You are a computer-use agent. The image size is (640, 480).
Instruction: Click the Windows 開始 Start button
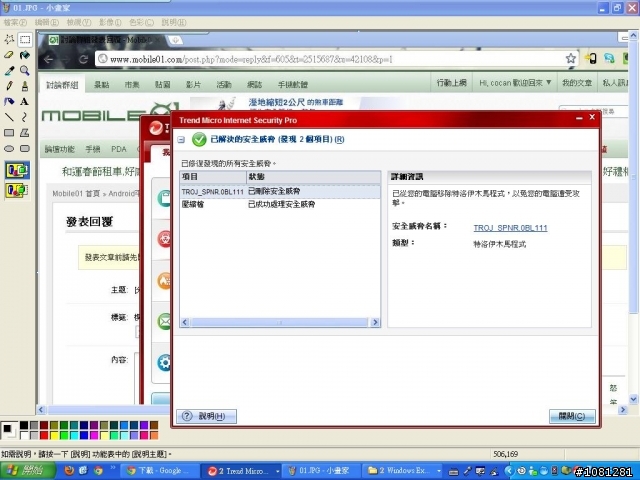(x=28, y=471)
